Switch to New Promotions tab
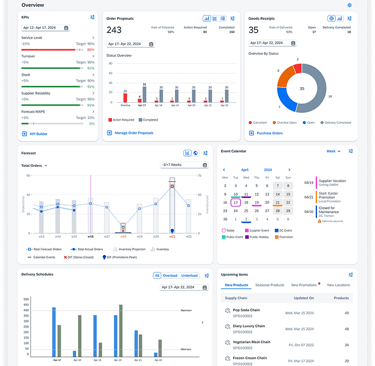375x366 pixels. (304, 285)
